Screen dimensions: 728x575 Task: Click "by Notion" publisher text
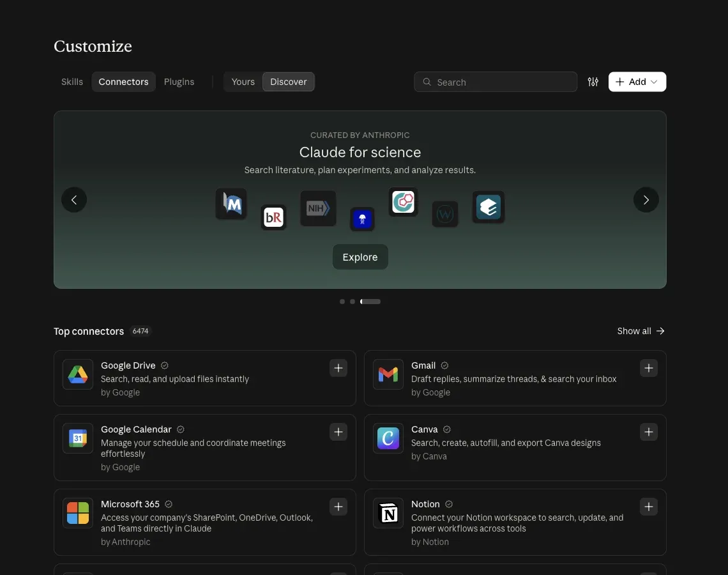tap(430, 542)
